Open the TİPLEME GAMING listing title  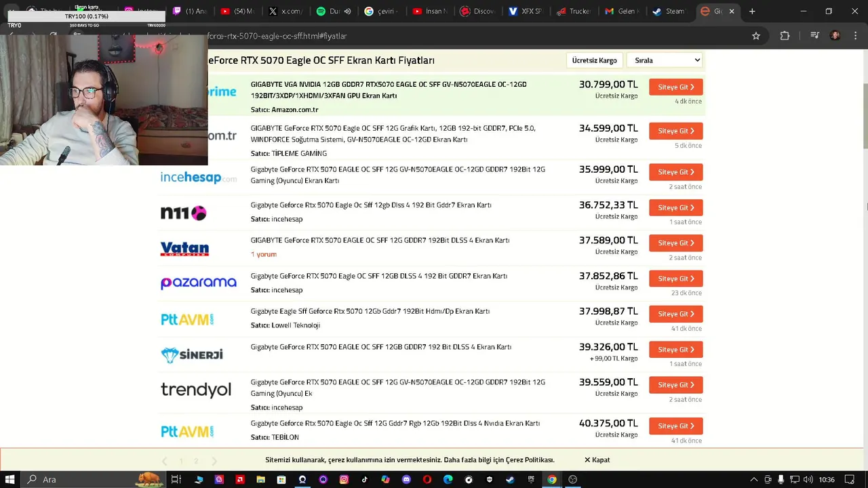coord(393,134)
